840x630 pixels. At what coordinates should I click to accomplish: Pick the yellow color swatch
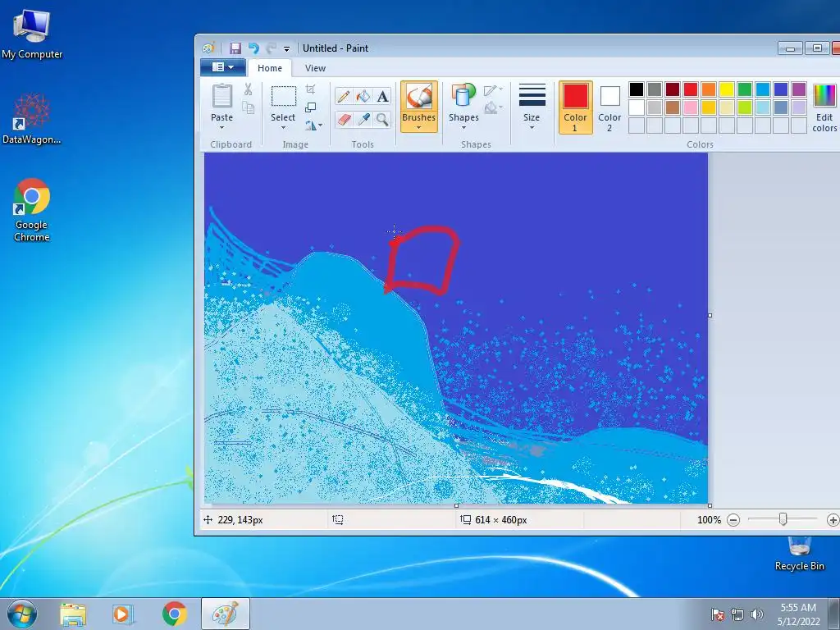point(727,89)
